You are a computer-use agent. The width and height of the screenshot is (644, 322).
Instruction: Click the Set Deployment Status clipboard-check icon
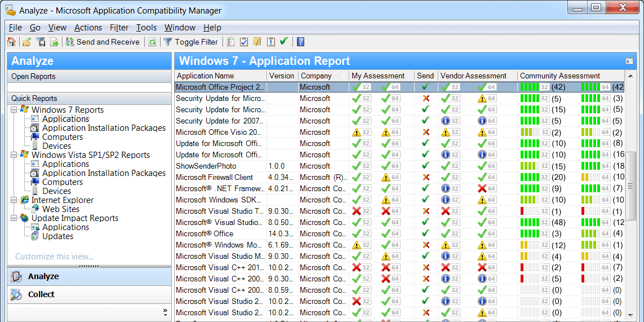244,42
